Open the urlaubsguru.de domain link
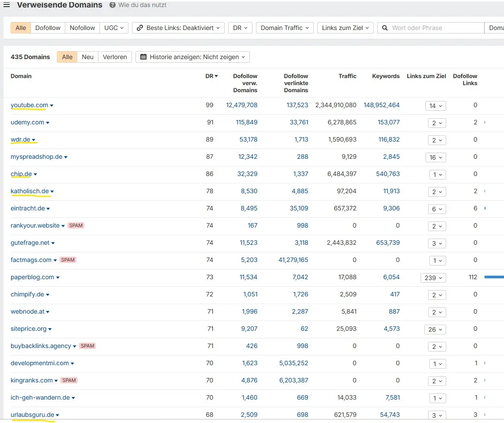The image size is (504, 423). 32,415
